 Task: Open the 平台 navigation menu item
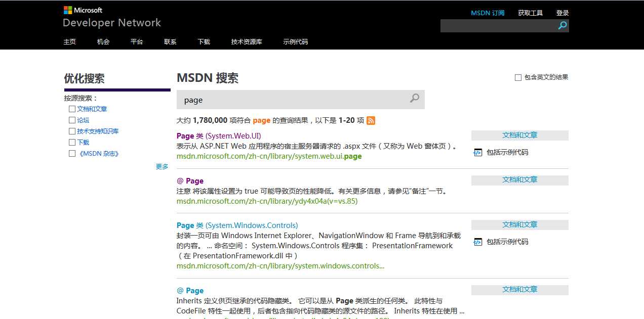pos(137,42)
